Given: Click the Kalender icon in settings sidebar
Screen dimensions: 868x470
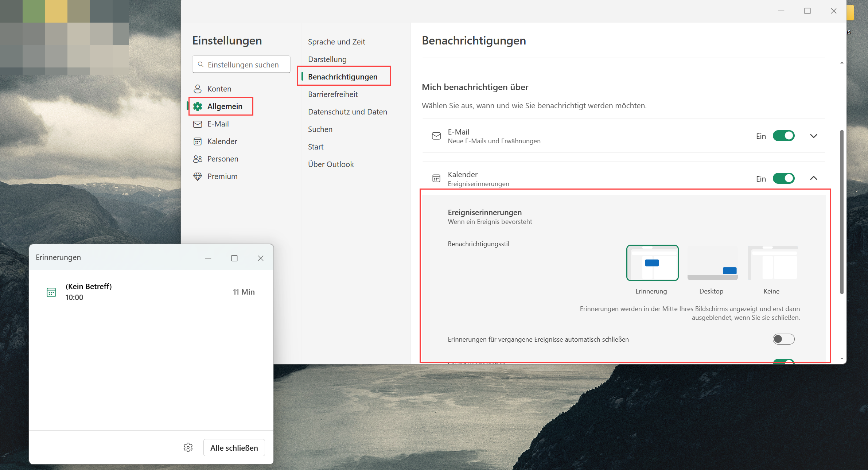Looking at the screenshot, I should click(198, 141).
